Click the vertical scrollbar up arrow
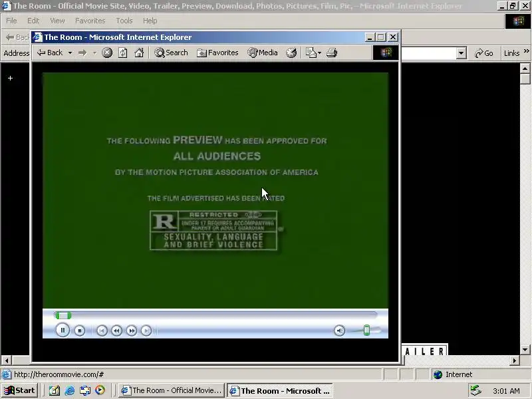Screen dimensions: 532x399 525,68
